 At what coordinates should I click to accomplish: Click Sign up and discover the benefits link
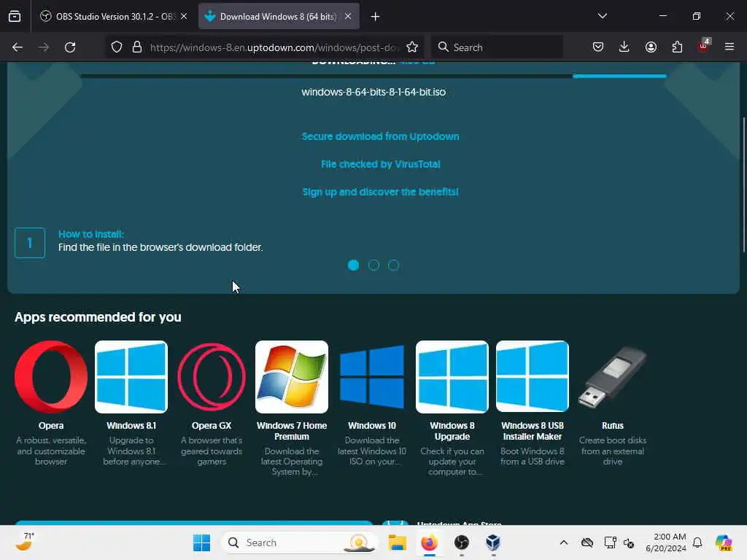[380, 192]
